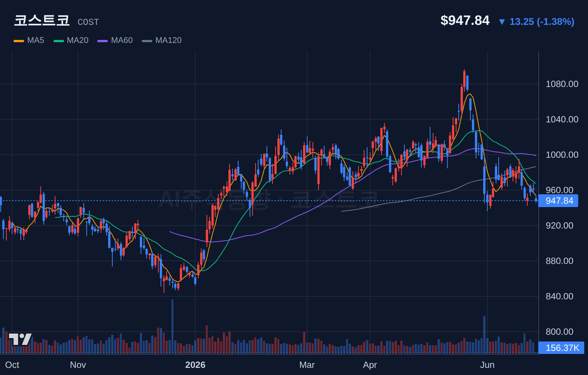The width and height of the screenshot is (588, 375).
Task: Click the blue down-triangle price change icon
Action: [x=502, y=22]
